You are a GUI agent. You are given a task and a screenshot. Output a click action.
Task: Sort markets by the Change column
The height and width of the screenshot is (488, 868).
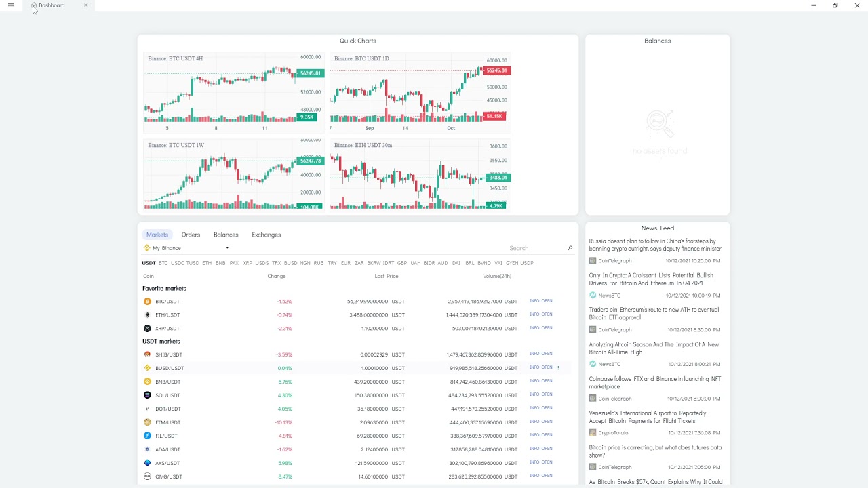tap(277, 276)
